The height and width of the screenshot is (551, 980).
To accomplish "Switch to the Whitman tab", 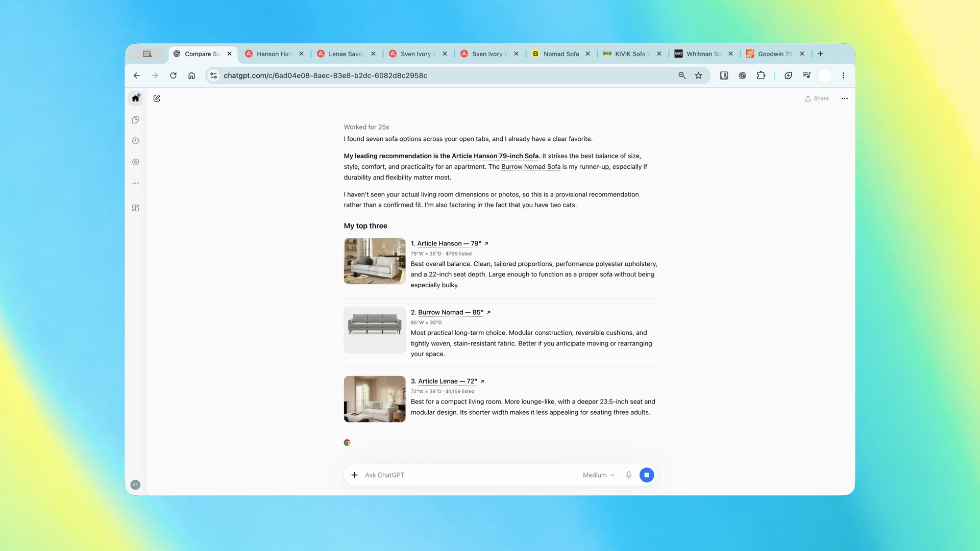I will point(703,54).
